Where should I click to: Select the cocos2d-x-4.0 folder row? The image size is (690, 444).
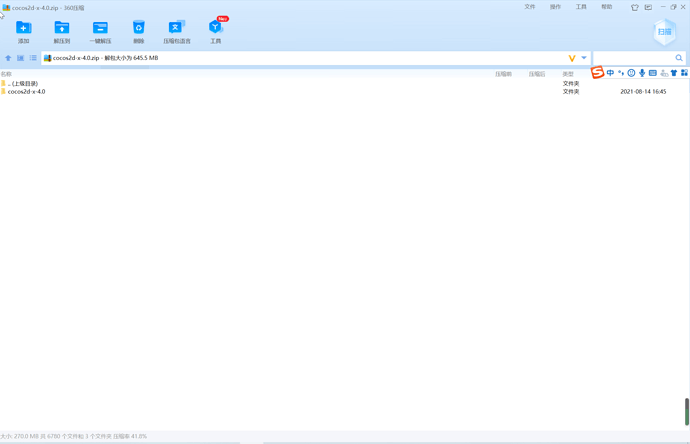345,92
